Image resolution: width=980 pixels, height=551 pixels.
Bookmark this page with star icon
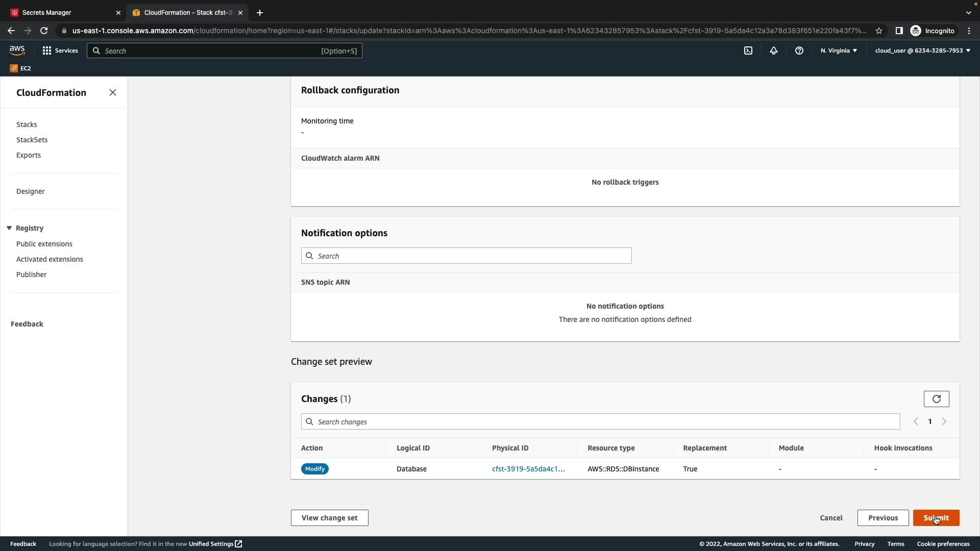click(879, 31)
